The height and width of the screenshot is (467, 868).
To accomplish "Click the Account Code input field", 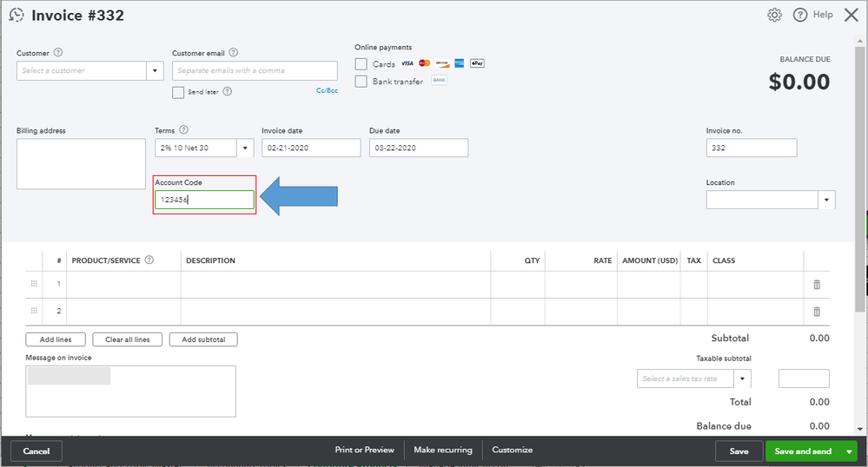I will click(204, 201).
